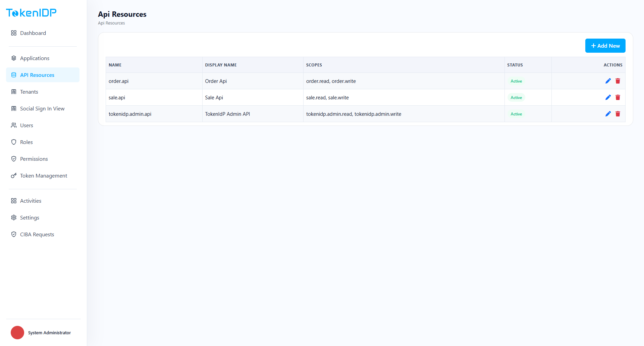Delete the order.api resource

point(618,81)
